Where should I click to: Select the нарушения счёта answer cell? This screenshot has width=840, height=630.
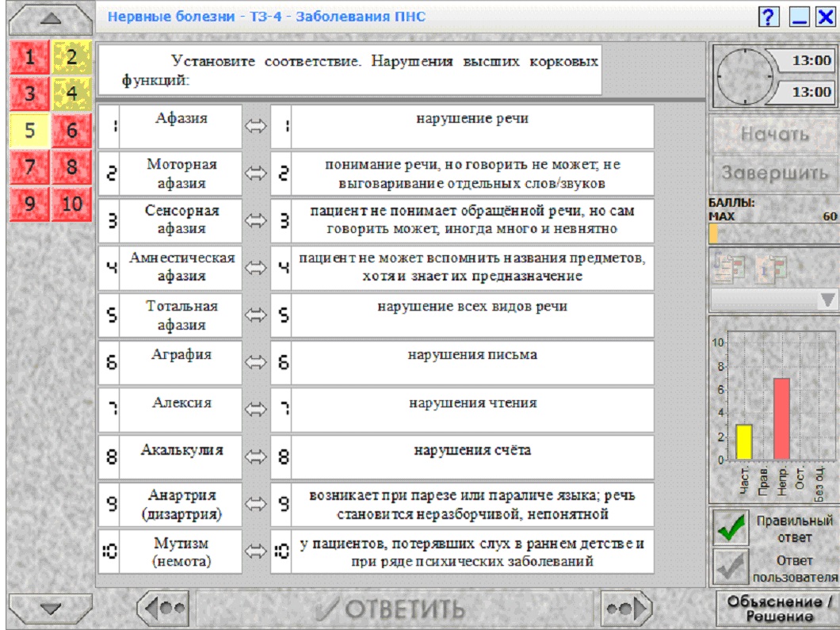472,457
